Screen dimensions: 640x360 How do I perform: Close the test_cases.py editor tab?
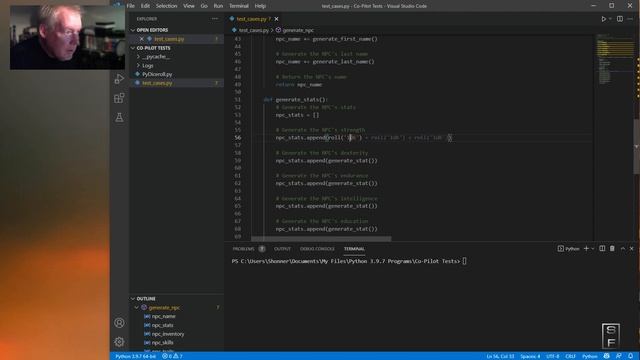pos(276,19)
